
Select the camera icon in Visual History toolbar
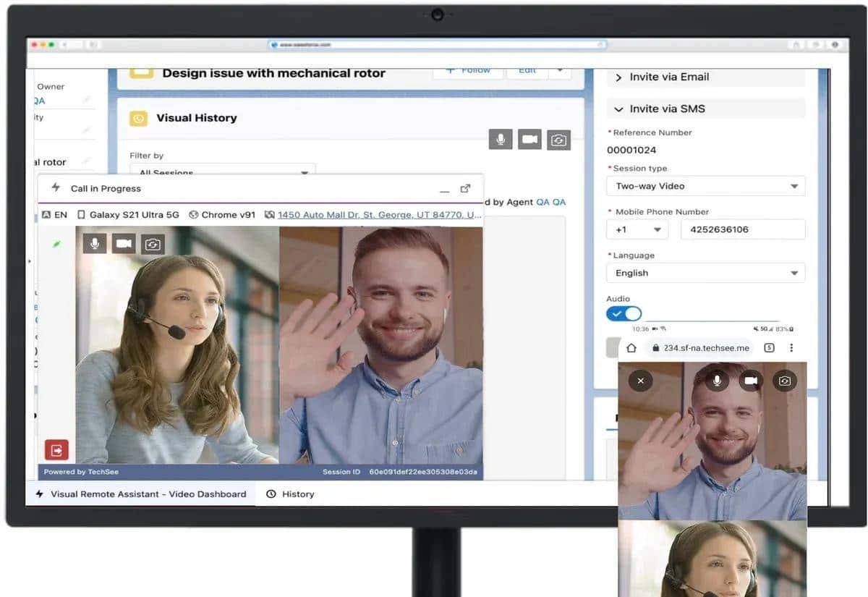529,139
